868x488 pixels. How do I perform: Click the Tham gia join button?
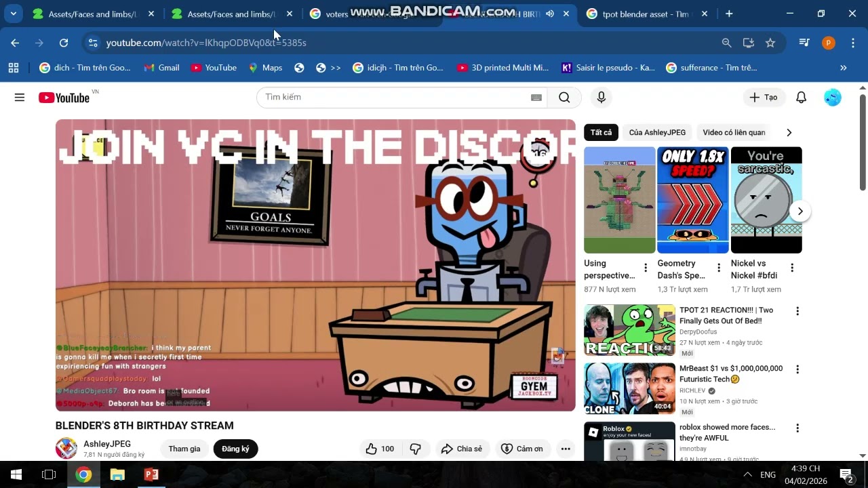[184, 449]
